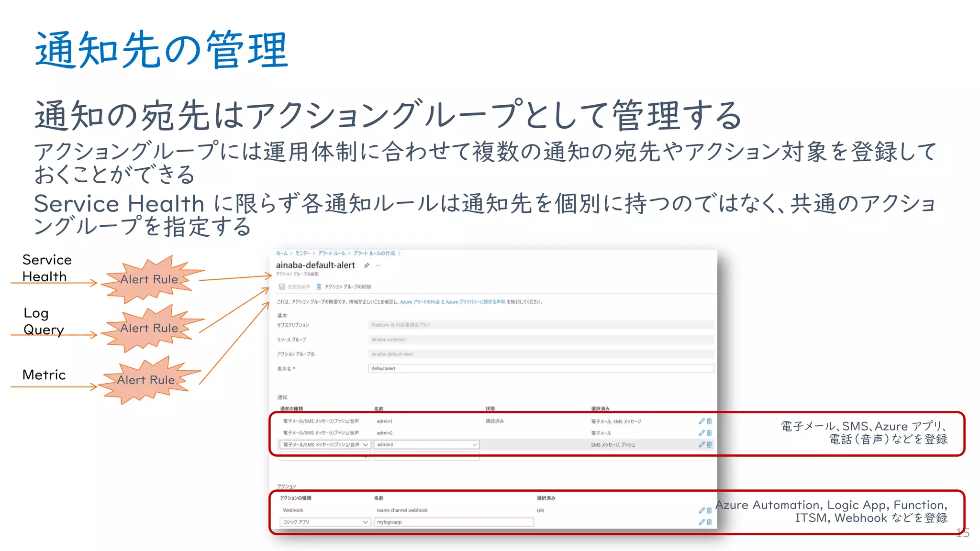Image resolution: width=980 pixels, height=551 pixels.
Task: Open the ellipsis menu beside ainaba-default-alert
Action: pos(379,265)
